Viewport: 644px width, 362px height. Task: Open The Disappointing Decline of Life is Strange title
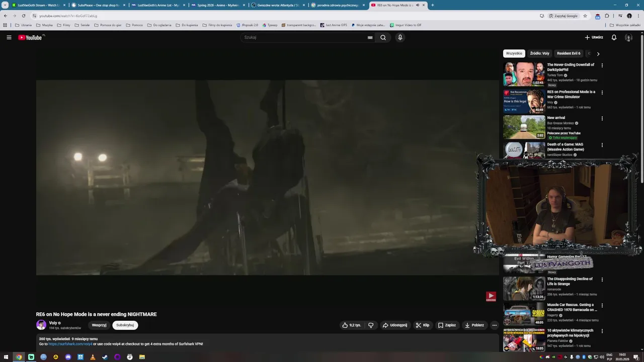(x=570, y=281)
